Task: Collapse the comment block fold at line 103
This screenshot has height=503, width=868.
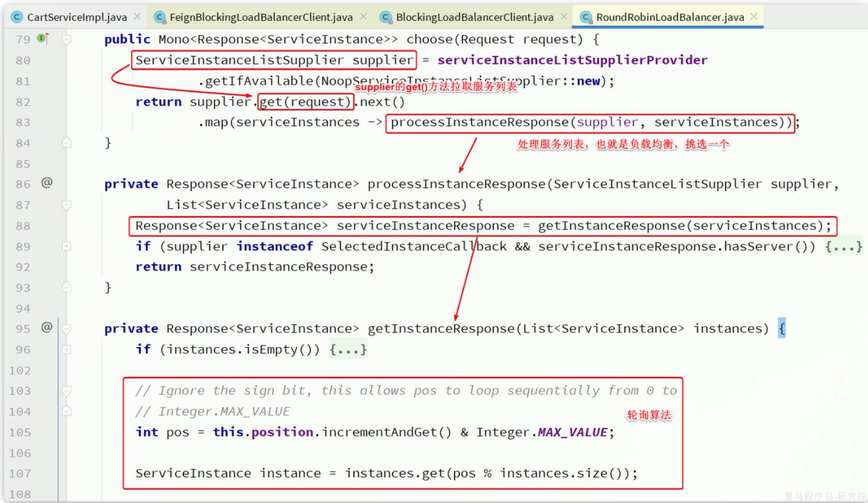Action: coord(67,391)
